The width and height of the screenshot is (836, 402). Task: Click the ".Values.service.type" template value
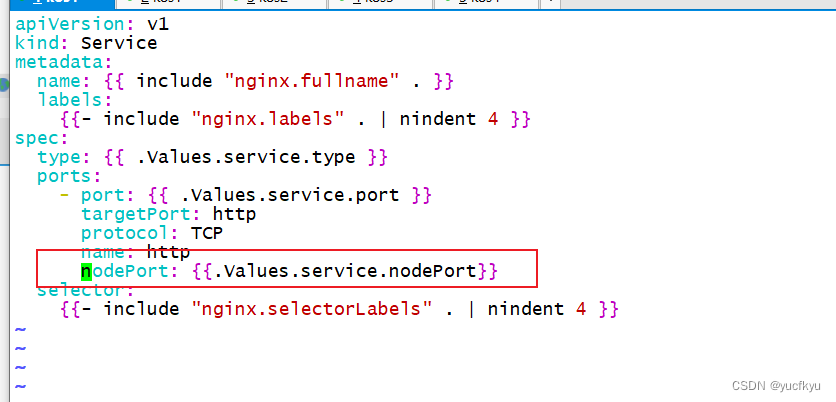pyautogui.click(x=246, y=157)
